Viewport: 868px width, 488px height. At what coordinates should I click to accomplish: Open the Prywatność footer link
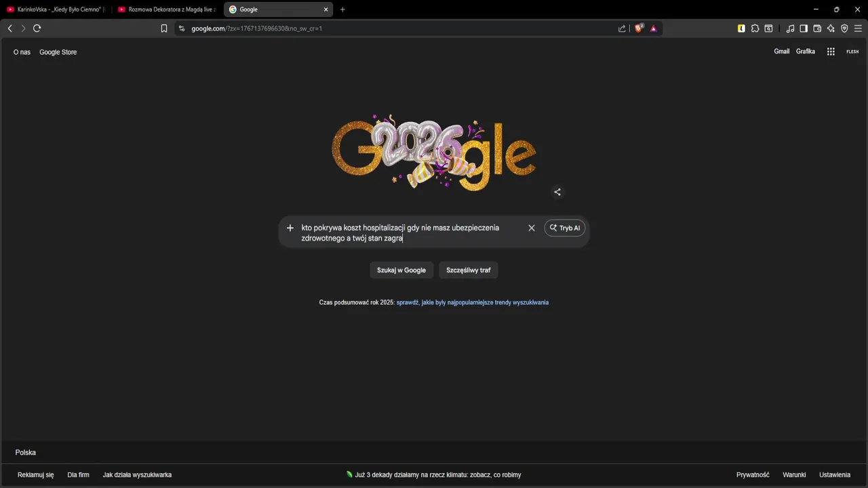point(753,475)
